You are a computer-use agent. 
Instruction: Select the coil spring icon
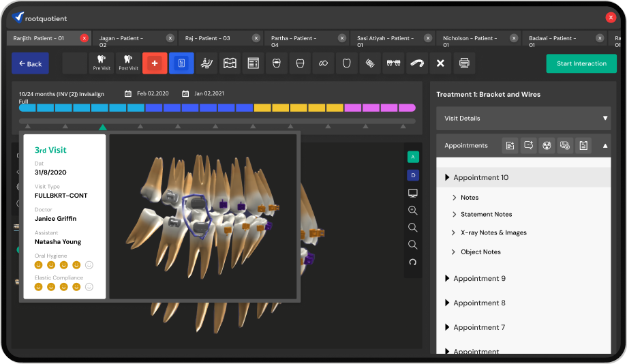click(370, 63)
